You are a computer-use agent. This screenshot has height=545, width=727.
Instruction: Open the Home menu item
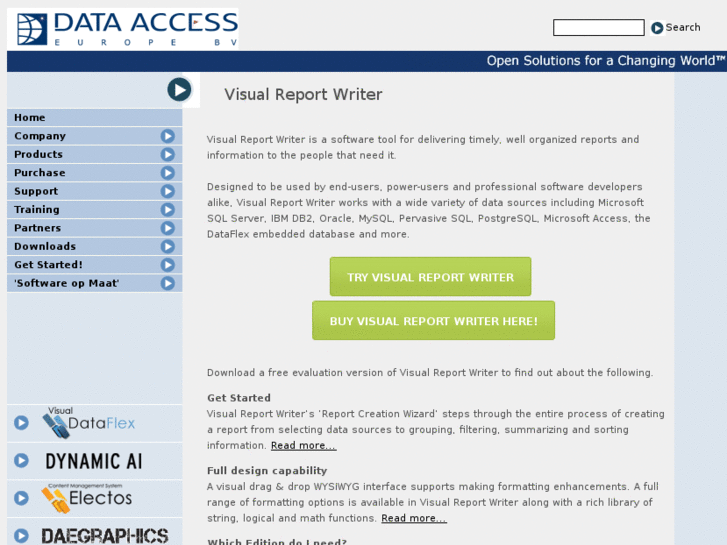[95, 117]
